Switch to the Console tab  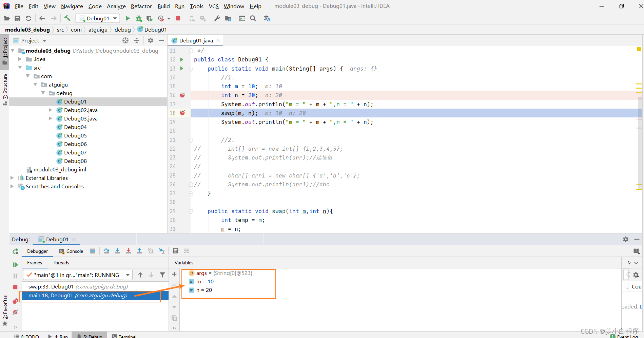pos(71,251)
